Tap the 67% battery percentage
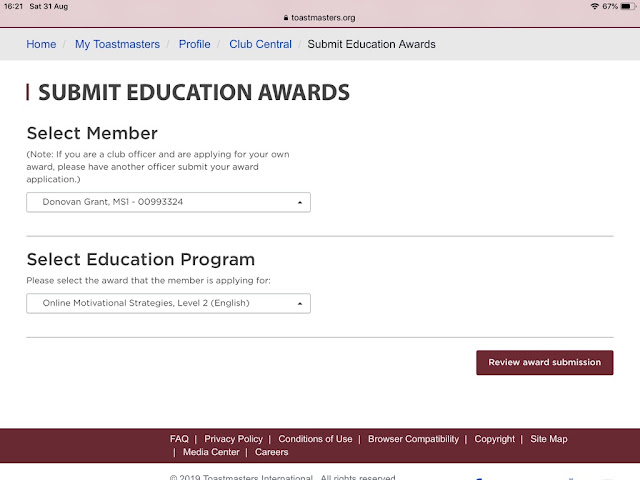The height and width of the screenshot is (480, 640). [610, 6]
